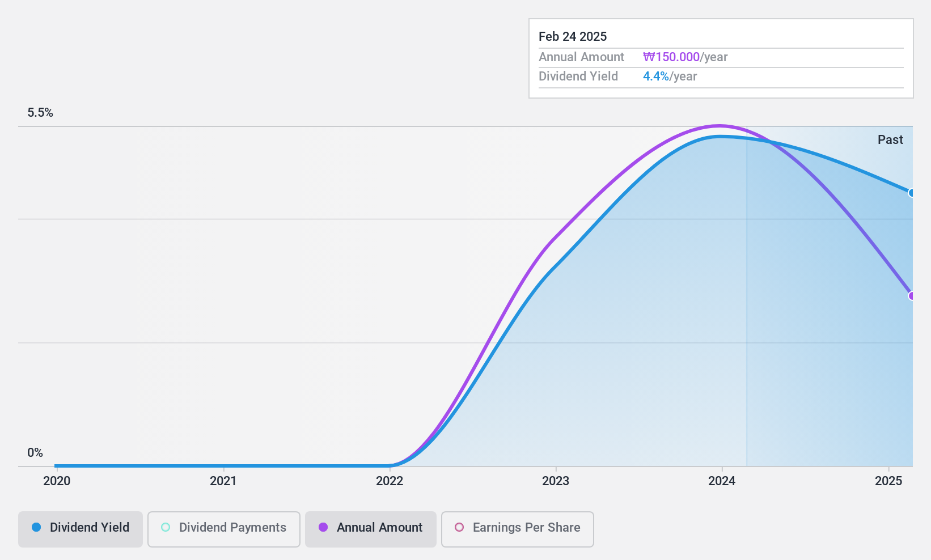Click the 2021 x-axis label

point(223,481)
